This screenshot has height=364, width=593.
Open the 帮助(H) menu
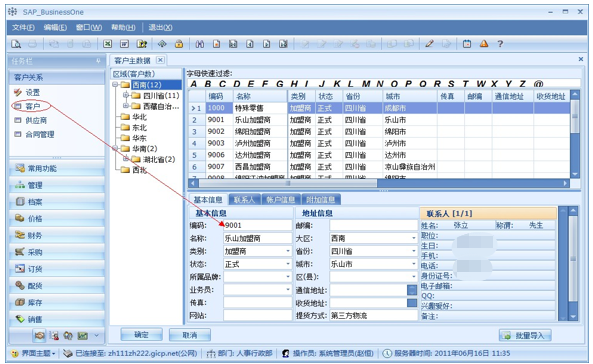tap(123, 28)
